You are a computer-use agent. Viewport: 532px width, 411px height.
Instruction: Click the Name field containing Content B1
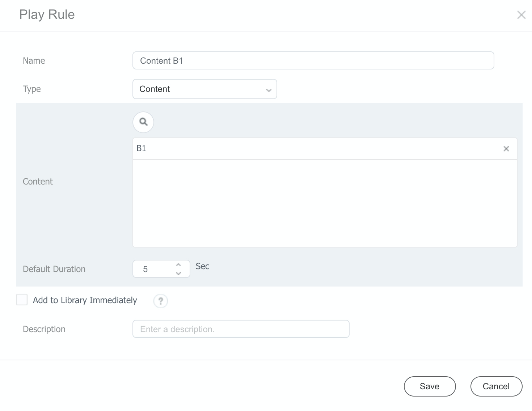pyautogui.click(x=313, y=60)
